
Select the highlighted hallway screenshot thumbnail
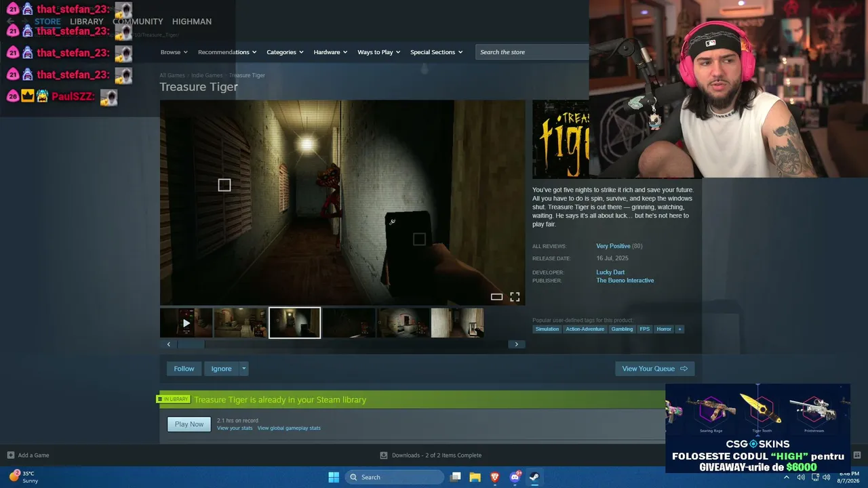pos(294,323)
